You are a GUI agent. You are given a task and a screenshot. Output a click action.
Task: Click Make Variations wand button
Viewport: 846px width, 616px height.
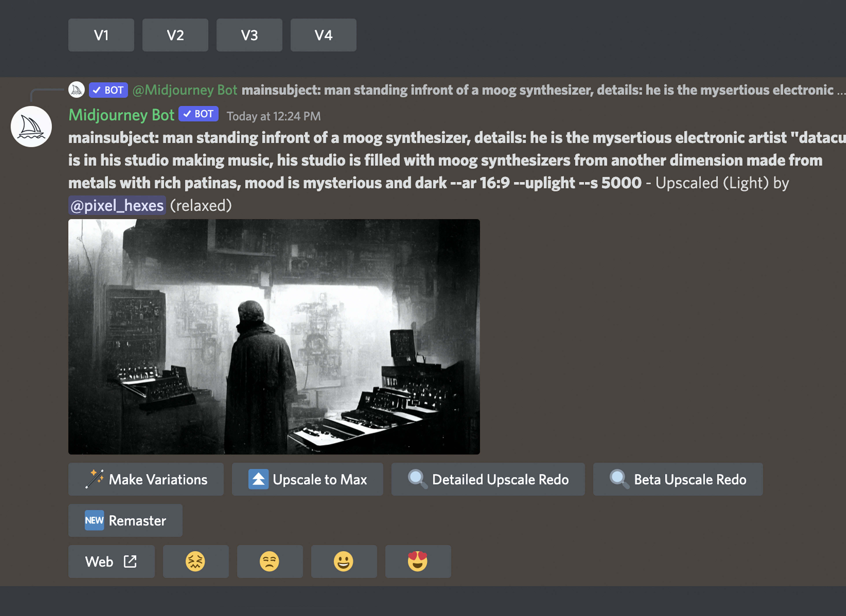coord(146,479)
